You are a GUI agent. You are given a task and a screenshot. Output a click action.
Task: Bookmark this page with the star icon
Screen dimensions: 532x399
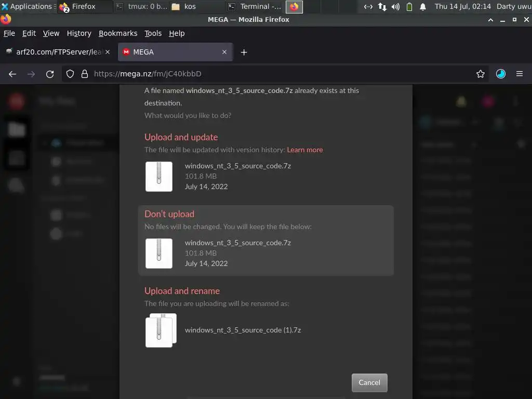(x=480, y=74)
